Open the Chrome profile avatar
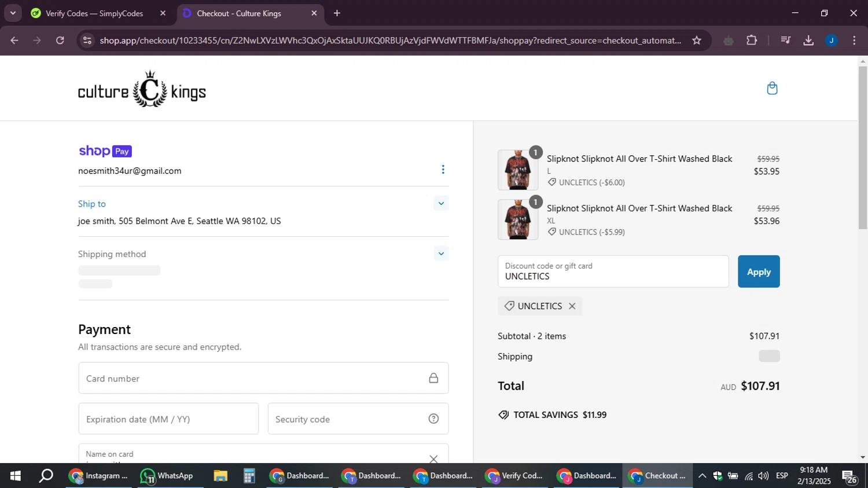 point(832,41)
